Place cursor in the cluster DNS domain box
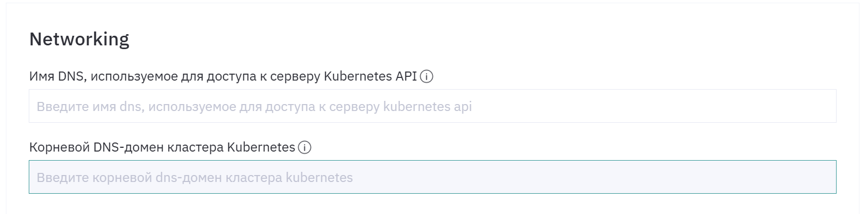The width and height of the screenshot is (868, 214). pyautogui.click(x=432, y=177)
